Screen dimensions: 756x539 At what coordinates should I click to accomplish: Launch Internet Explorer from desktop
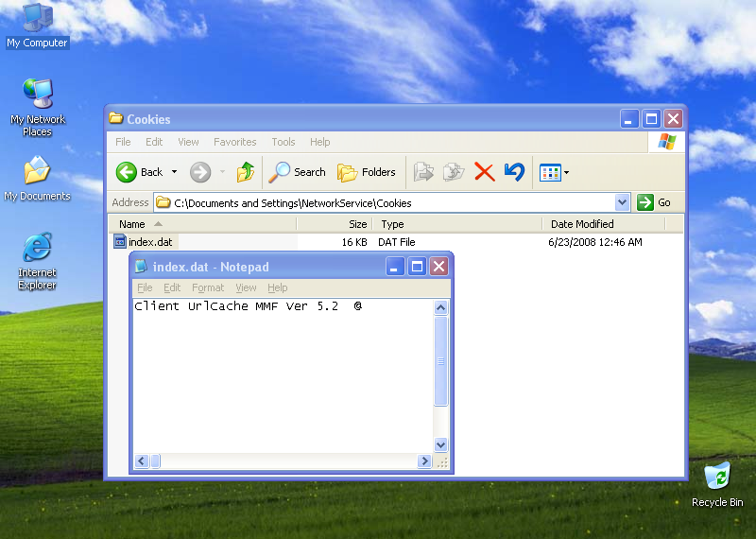pos(37,261)
